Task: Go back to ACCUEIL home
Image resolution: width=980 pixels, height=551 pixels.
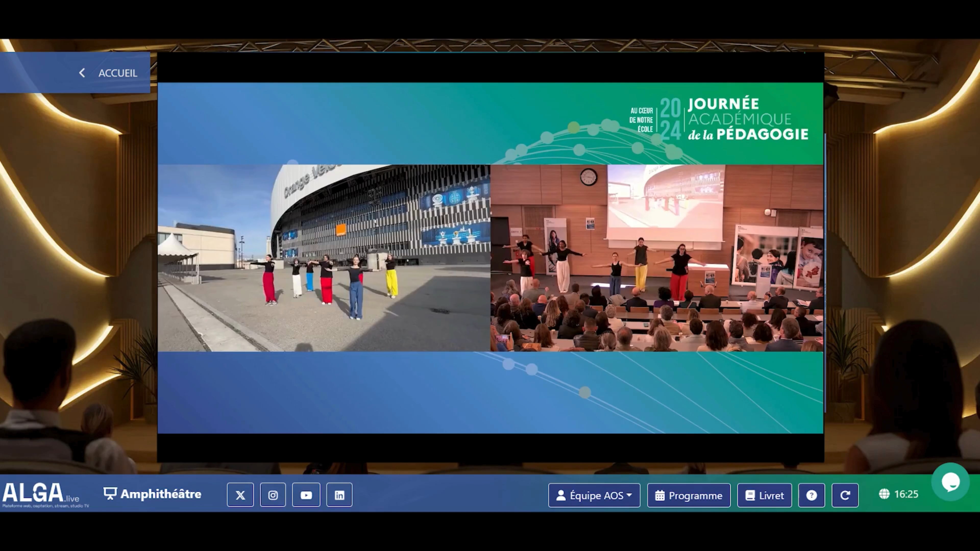Action: tap(118, 73)
